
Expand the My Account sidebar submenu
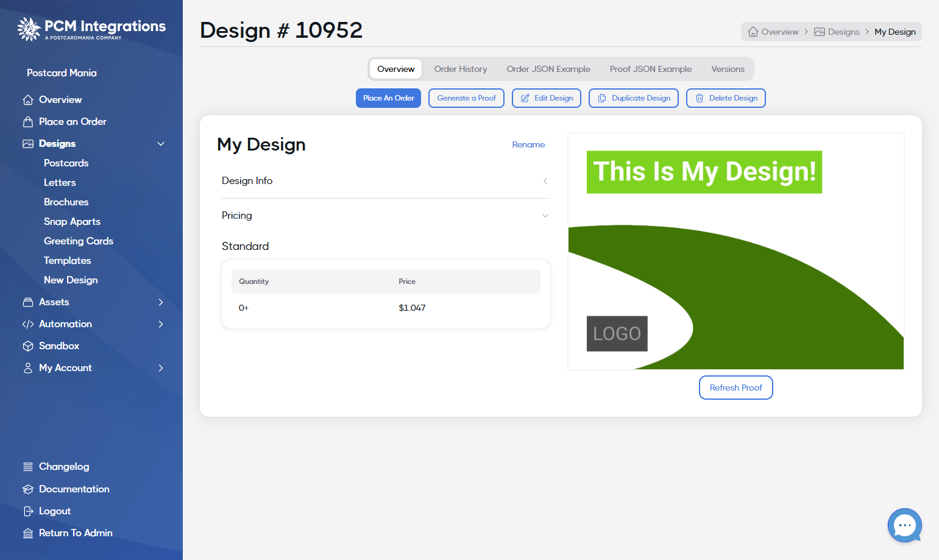[161, 368]
